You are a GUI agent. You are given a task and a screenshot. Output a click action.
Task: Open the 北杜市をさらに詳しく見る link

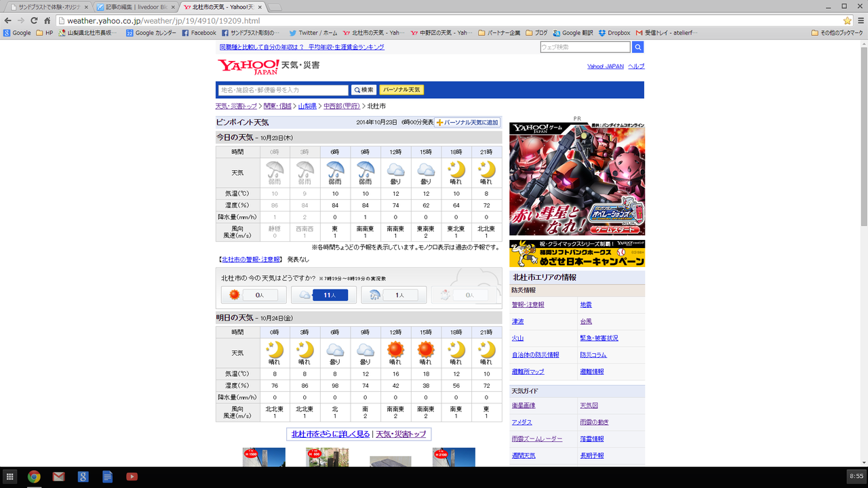pyautogui.click(x=330, y=434)
